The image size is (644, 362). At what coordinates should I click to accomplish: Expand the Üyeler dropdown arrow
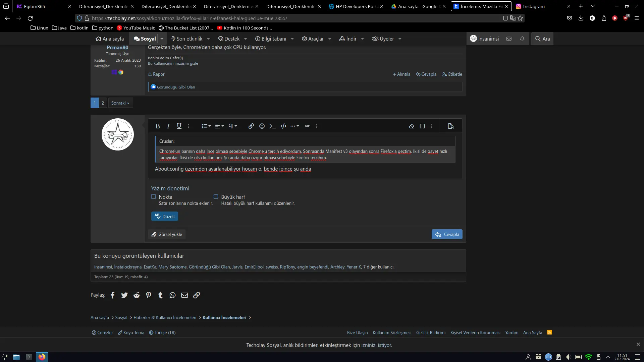click(400, 39)
